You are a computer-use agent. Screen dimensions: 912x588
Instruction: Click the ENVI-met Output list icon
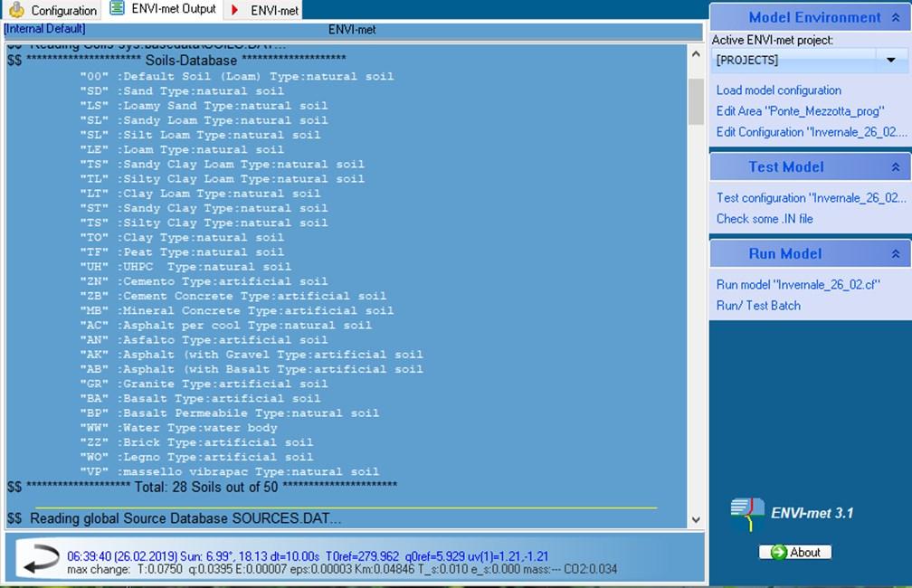pos(117,8)
